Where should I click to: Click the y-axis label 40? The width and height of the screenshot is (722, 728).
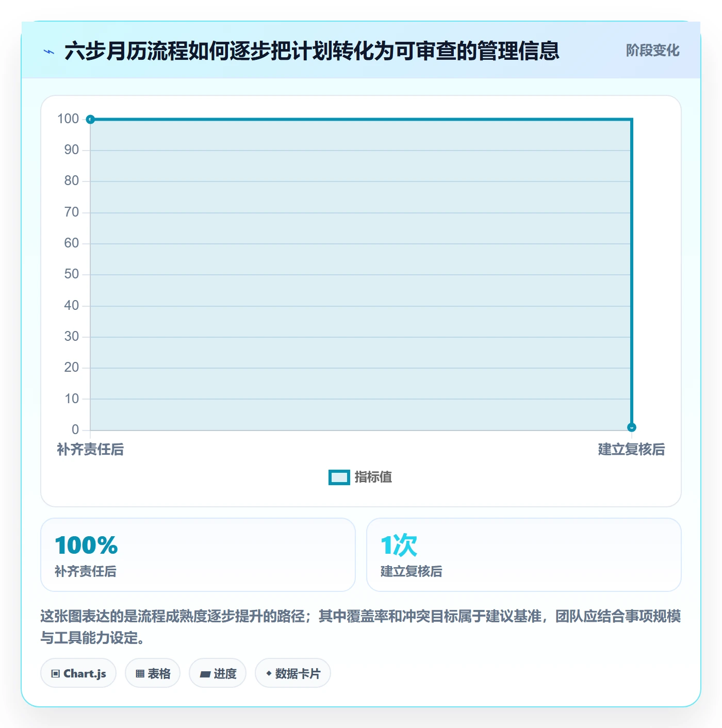[x=72, y=306]
